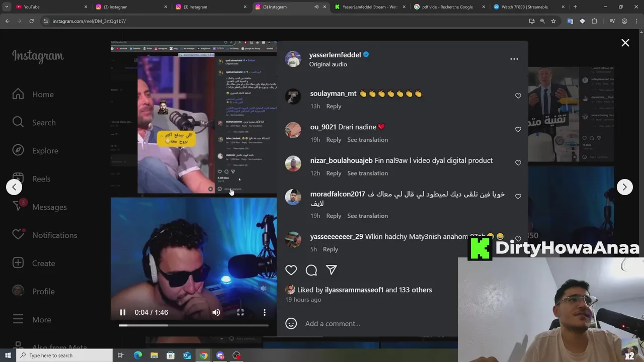Open Instagram Home in sidebar
Screen dimensions: 644x362
(33, 95)
